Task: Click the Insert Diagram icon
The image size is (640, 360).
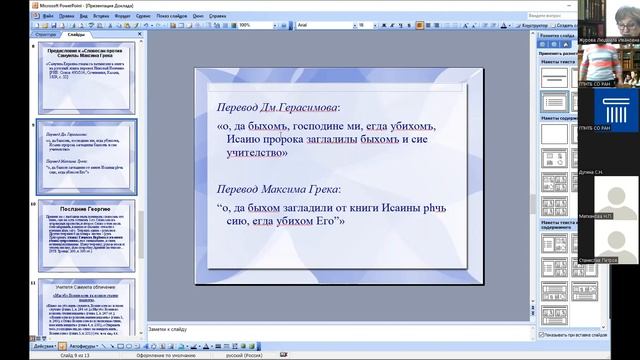Action: pyautogui.click(x=154, y=346)
